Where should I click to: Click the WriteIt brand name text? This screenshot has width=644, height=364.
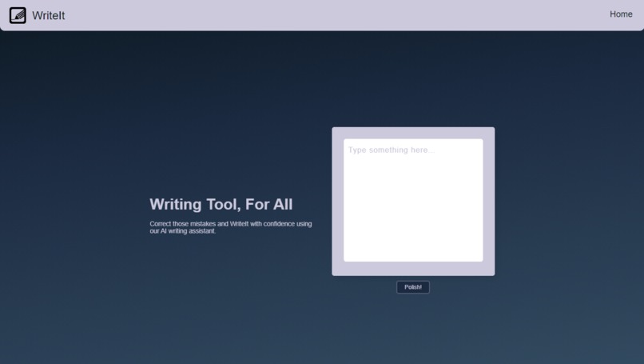pos(49,16)
